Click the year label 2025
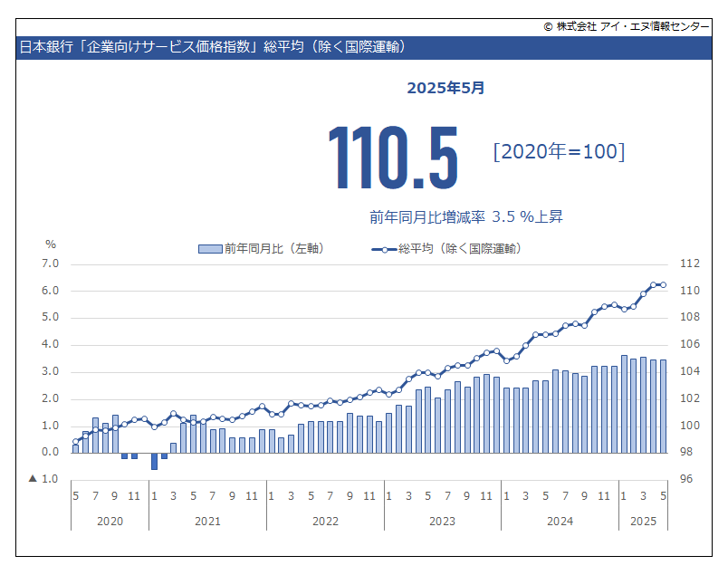 (643, 522)
